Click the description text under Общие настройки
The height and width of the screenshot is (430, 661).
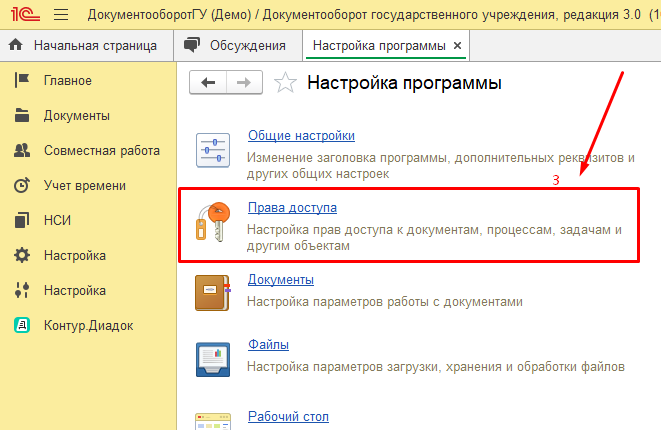coord(441,166)
